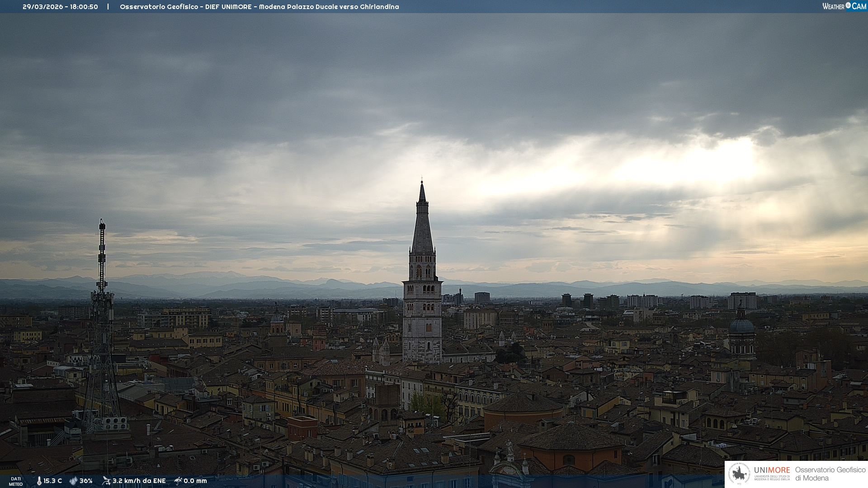Viewport: 868px width, 488px height.
Task: Click the wind anemometer icon
Action: coord(106,481)
